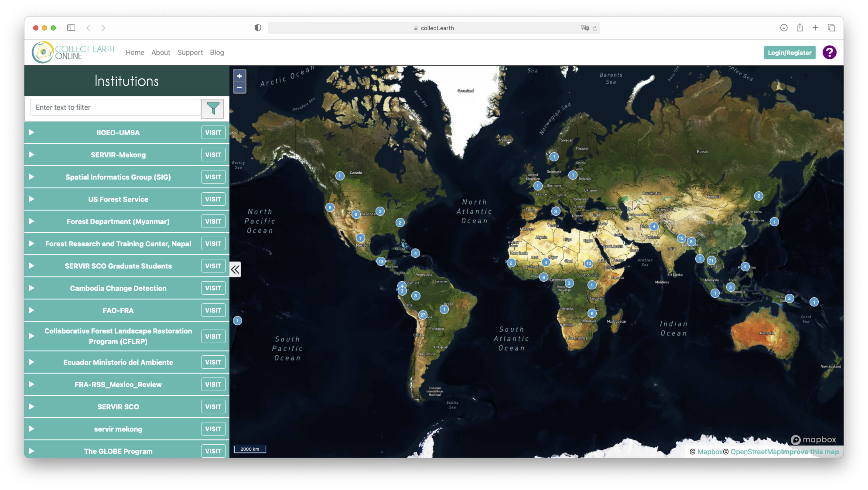Toggle the Safari sidebar button

(71, 28)
